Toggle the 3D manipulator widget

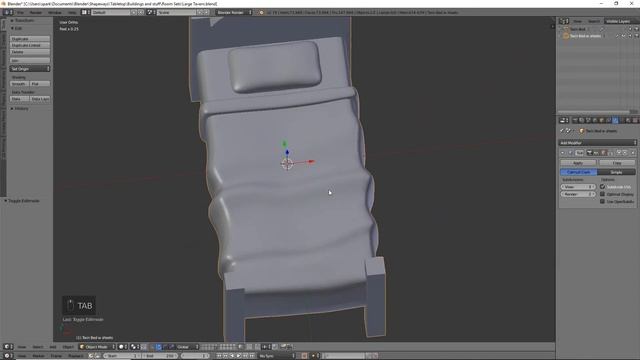pos(152,347)
